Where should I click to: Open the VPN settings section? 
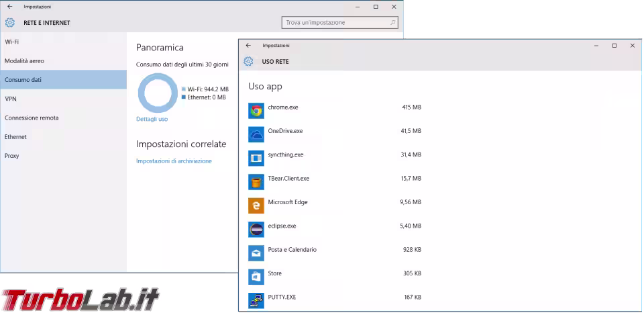pos(63,99)
